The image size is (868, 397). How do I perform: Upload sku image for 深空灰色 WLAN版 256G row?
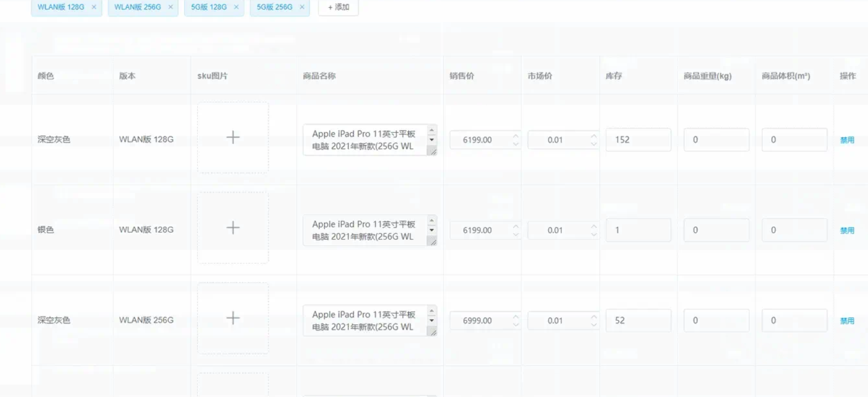tap(233, 318)
